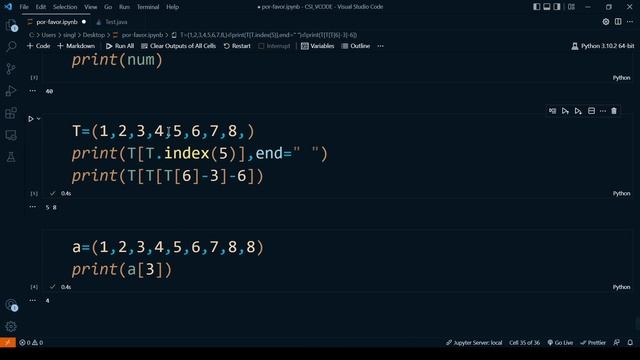Open the Go menu
Image resolution: width=640 pixels, height=360 pixels.
pos(108,7)
